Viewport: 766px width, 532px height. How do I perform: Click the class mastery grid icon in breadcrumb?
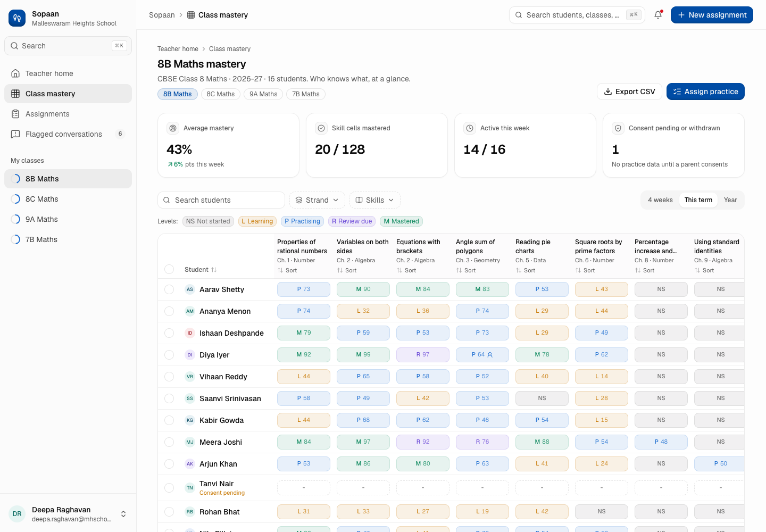click(x=191, y=15)
